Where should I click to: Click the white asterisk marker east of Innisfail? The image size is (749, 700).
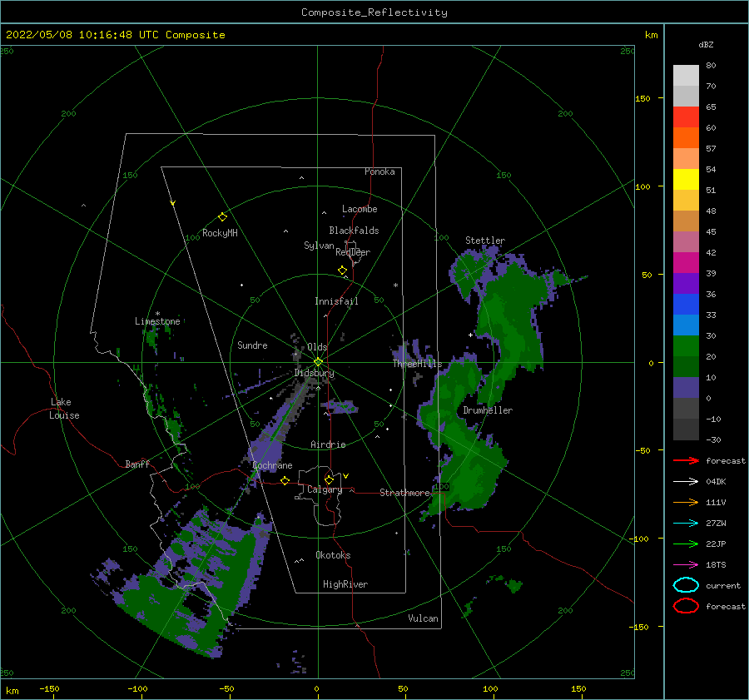coord(395,285)
